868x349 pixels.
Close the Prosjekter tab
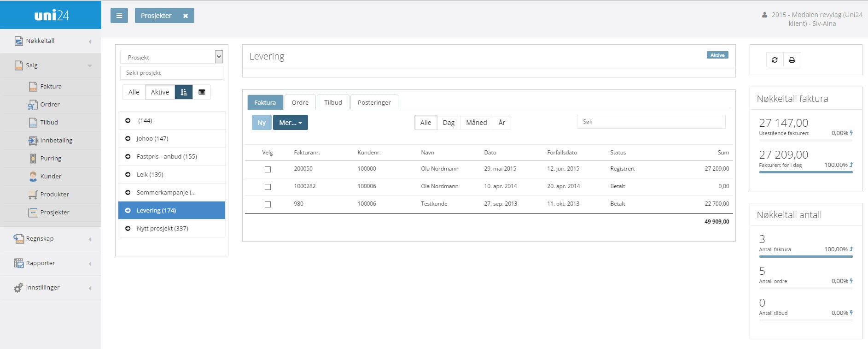coord(186,16)
